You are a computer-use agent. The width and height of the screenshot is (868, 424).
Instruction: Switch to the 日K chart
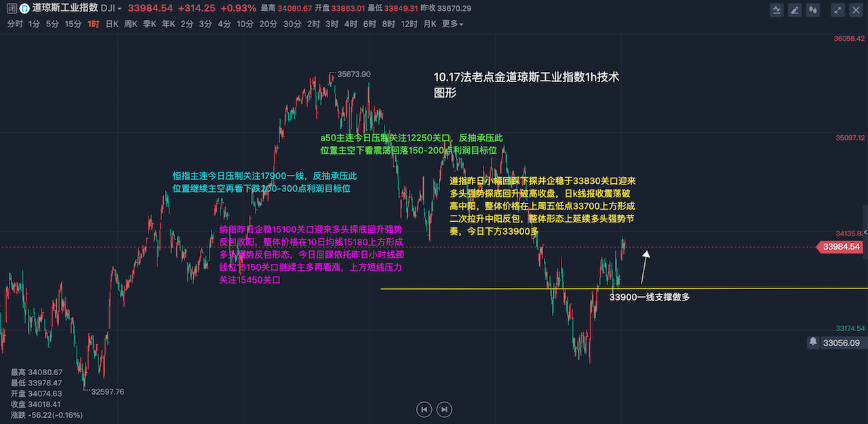coord(112,24)
